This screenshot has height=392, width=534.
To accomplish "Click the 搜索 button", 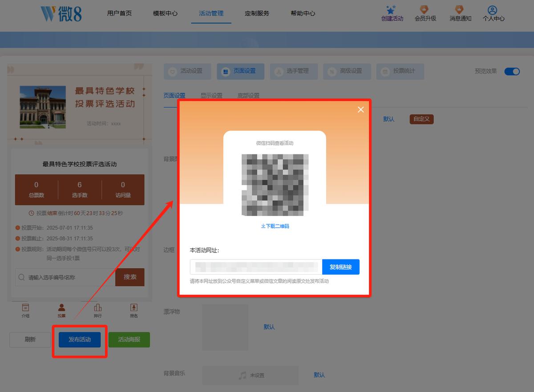I will (130, 277).
